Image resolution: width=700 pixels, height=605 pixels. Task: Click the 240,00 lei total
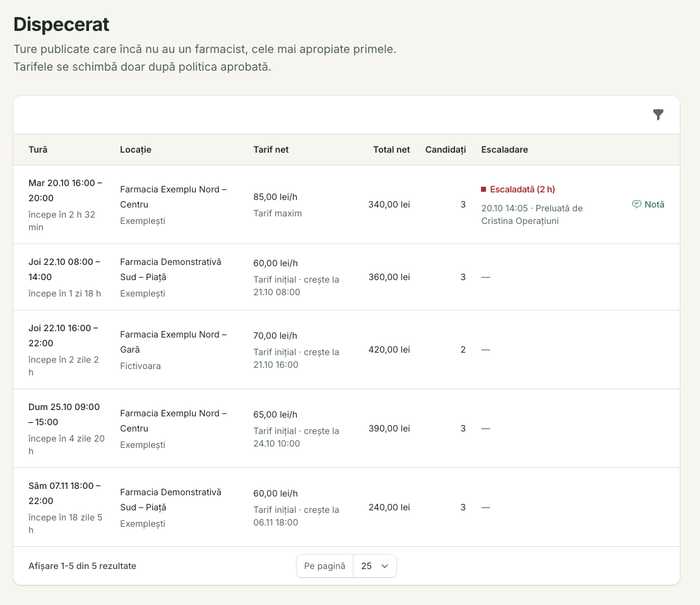click(x=389, y=507)
